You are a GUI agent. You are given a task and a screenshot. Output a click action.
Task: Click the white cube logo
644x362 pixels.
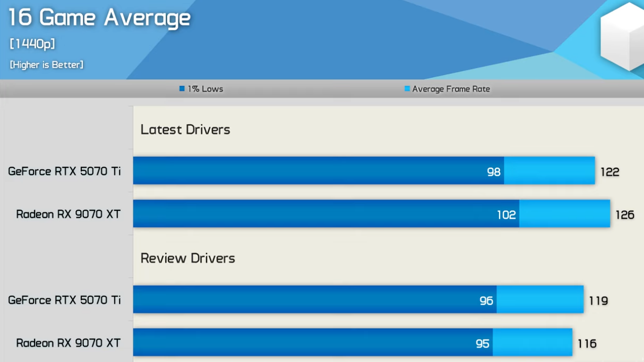[622, 36]
